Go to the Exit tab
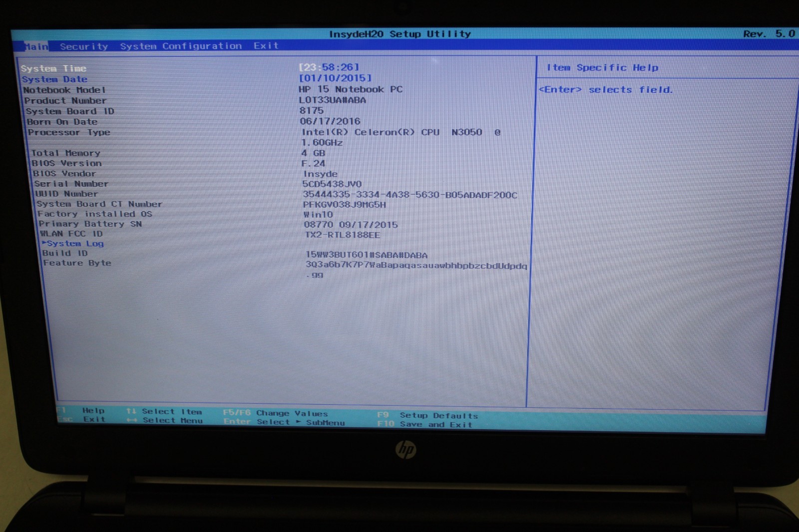 pyautogui.click(x=266, y=45)
